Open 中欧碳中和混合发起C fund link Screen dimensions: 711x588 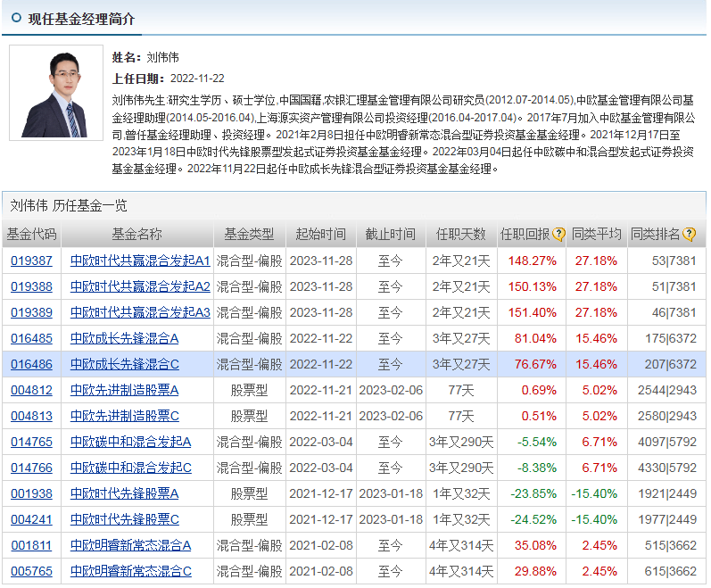point(130,468)
